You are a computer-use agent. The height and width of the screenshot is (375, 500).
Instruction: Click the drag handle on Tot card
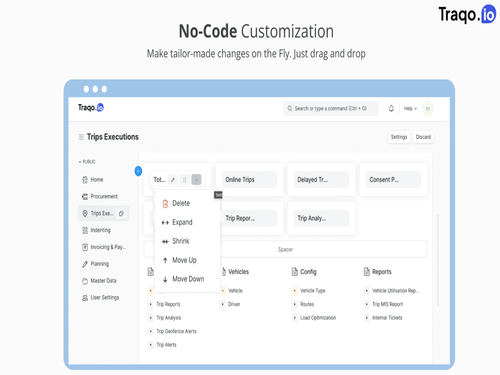184,180
